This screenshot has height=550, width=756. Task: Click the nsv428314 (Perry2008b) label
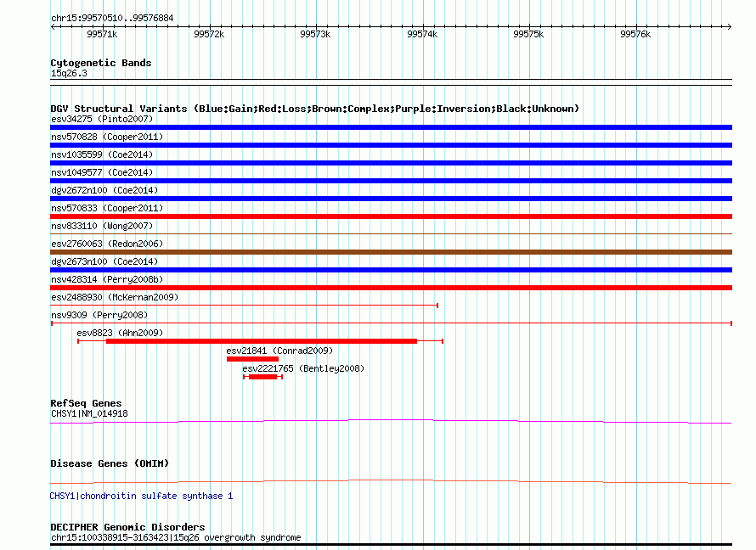click(x=107, y=279)
